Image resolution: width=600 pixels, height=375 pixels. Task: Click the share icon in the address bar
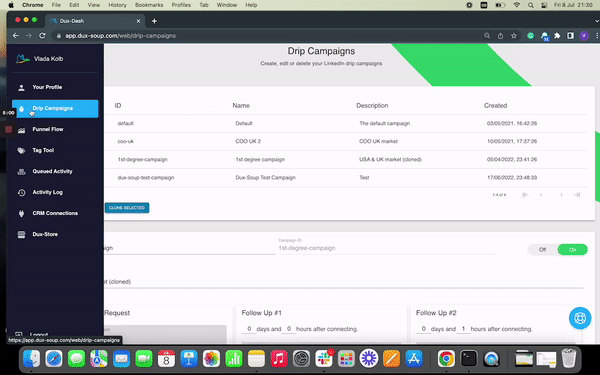[x=500, y=36]
